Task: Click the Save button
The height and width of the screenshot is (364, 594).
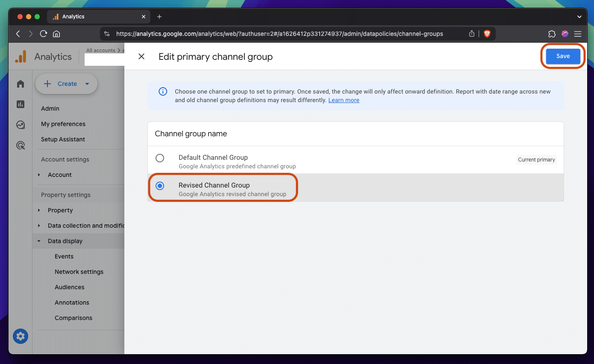Action: click(x=563, y=56)
